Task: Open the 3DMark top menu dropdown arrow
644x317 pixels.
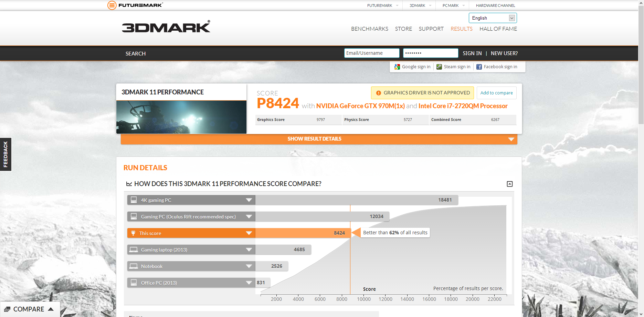Action: tap(430, 6)
